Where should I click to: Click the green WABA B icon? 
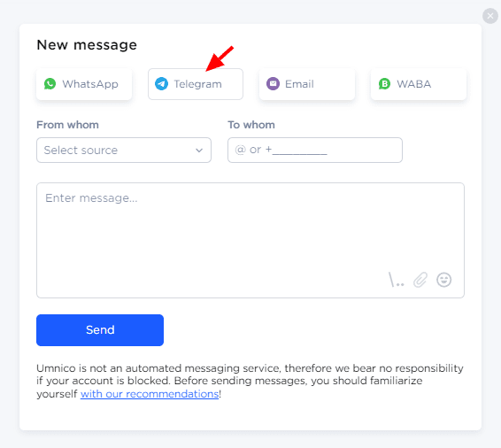coord(384,84)
